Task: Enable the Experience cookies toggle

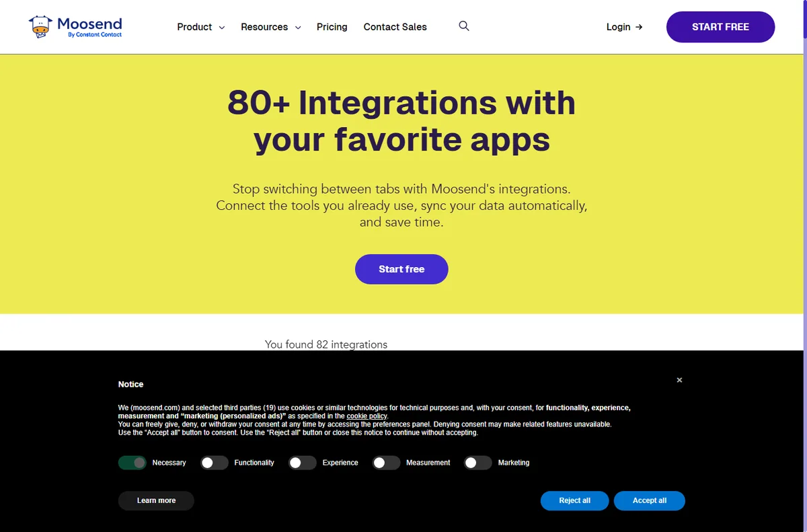Action: point(303,463)
